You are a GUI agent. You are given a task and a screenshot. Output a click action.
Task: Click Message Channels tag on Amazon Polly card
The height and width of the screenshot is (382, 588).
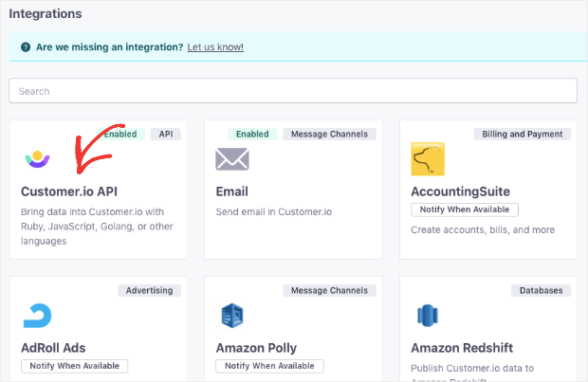click(x=329, y=291)
